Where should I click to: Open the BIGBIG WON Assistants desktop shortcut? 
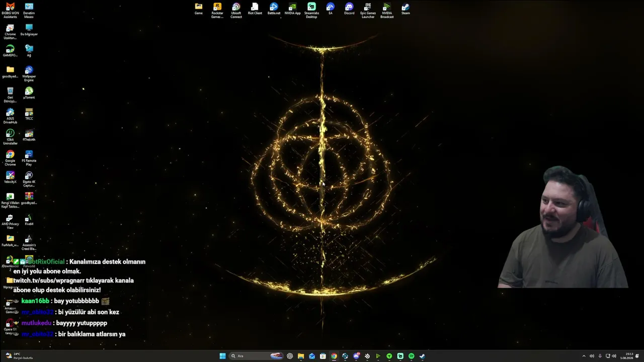click(10, 11)
